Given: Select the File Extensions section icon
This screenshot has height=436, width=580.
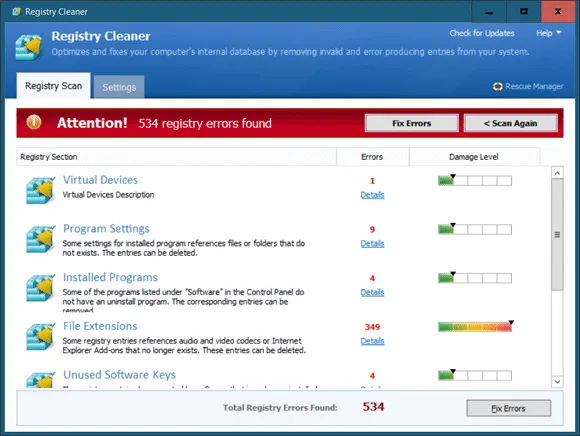Looking at the screenshot, I should (40, 336).
